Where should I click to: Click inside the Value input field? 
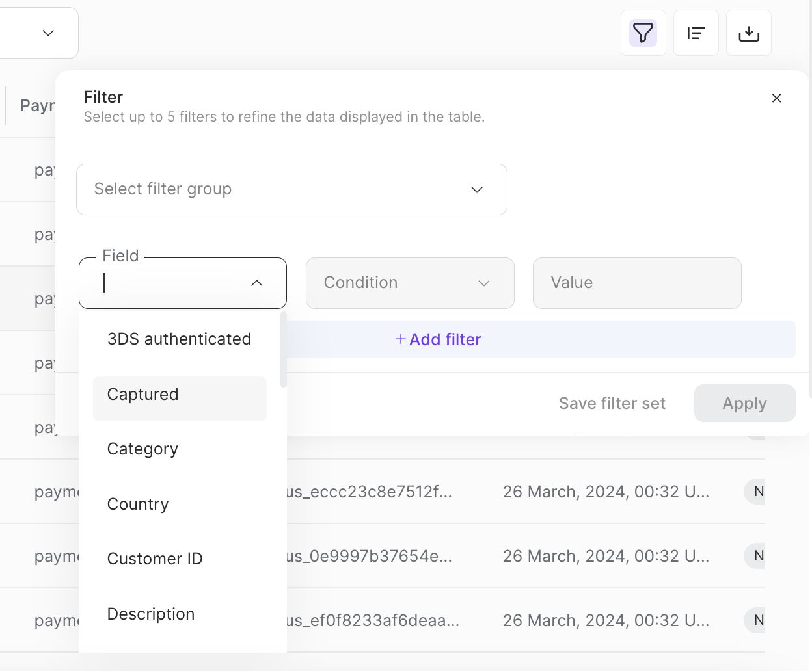pos(636,283)
